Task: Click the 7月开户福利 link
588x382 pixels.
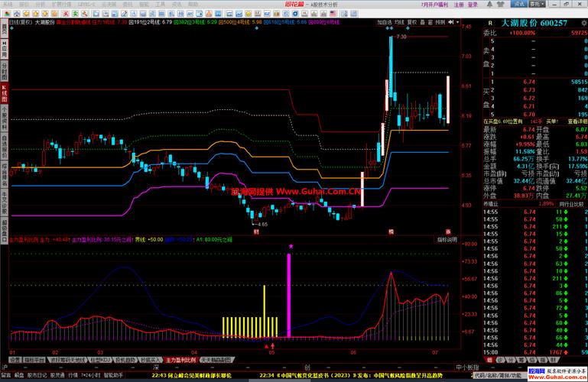Action: (x=434, y=5)
